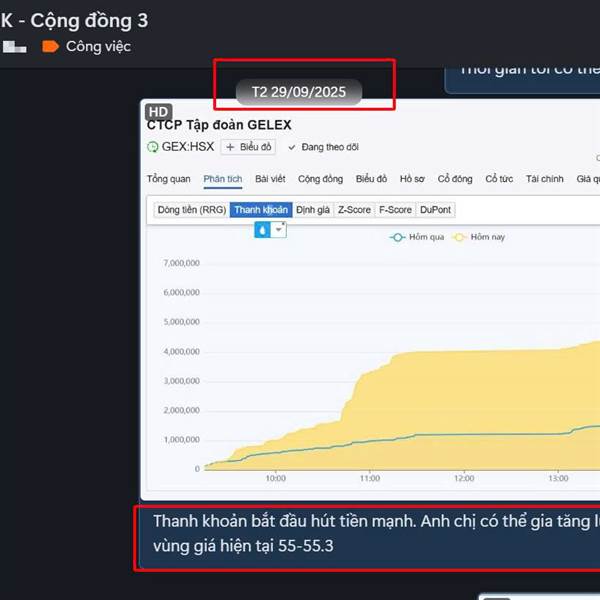This screenshot has height=600, width=600.
Task: Click the + Biểu đồ button
Action: pos(248,147)
